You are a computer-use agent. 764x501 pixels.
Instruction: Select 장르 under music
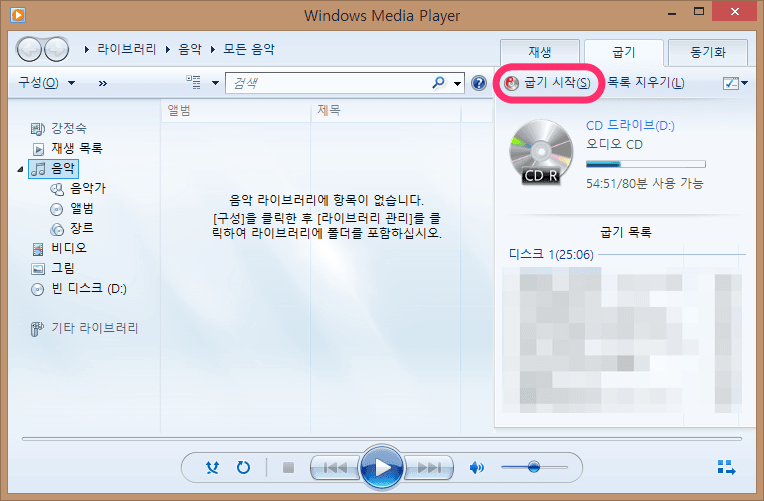pos(72,229)
